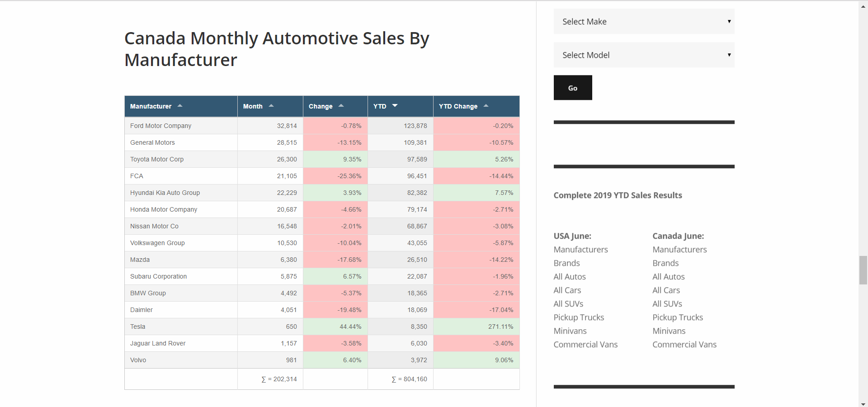
Task: Open USA June Manufacturers link
Action: (x=580, y=250)
